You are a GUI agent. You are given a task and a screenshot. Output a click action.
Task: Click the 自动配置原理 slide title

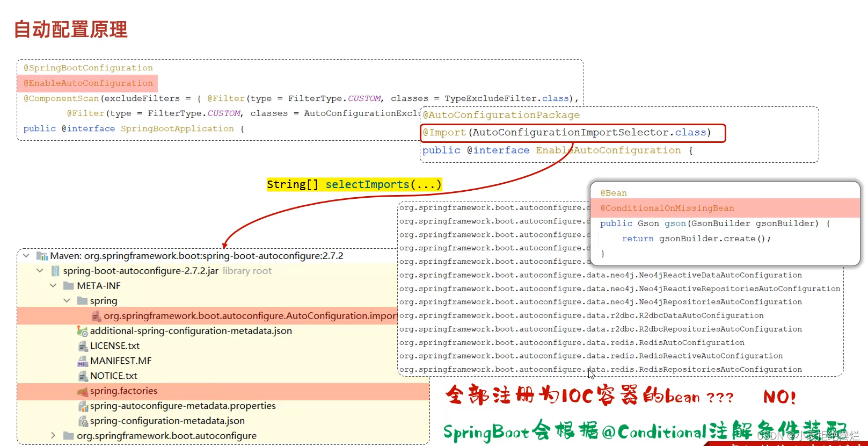pyautogui.click(x=71, y=29)
